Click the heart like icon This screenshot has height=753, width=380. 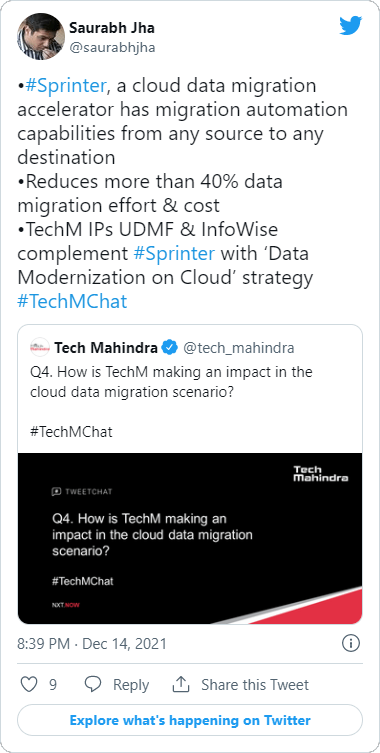point(29,684)
